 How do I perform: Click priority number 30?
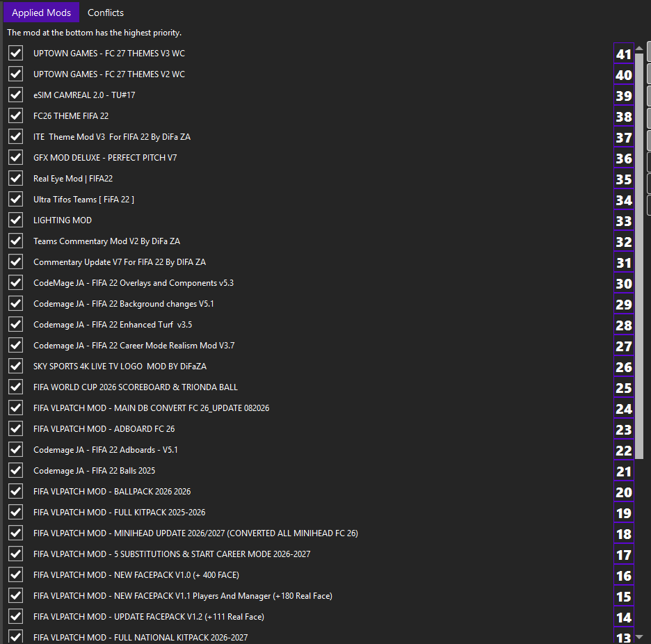[624, 284]
